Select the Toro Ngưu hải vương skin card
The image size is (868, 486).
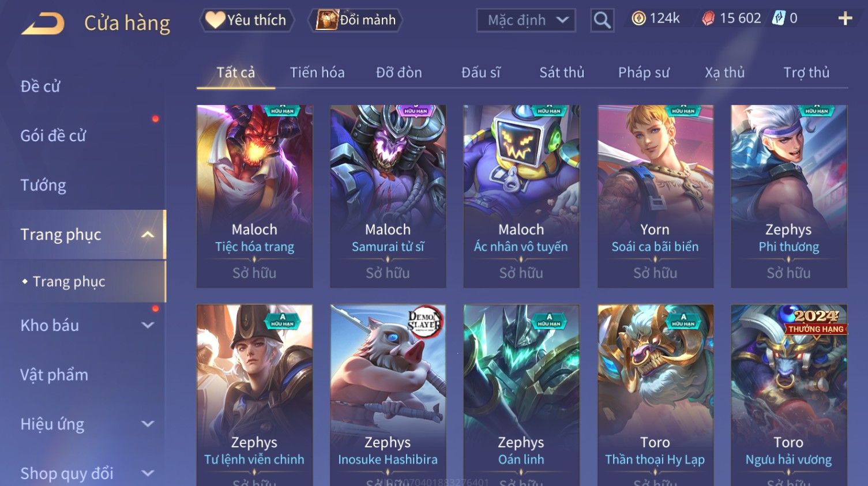tap(788, 395)
